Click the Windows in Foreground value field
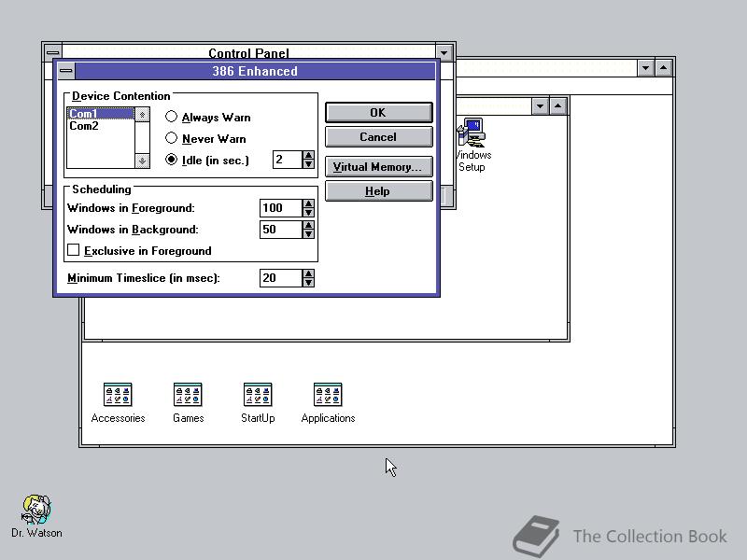 pyautogui.click(x=281, y=208)
